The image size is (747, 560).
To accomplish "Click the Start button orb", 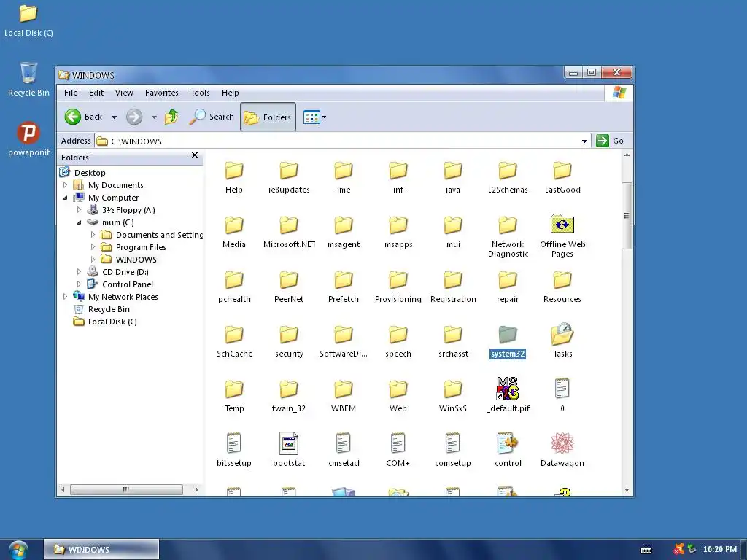I will 18,550.
